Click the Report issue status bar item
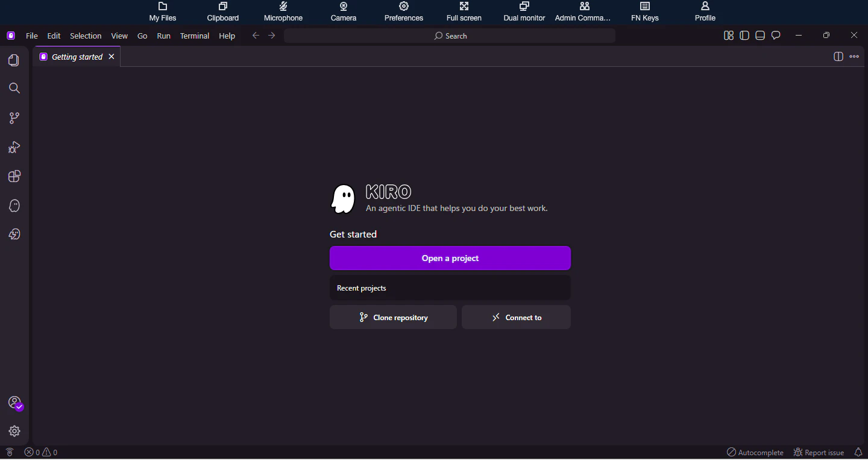Screen dimensions: 868x460 click(819, 452)
